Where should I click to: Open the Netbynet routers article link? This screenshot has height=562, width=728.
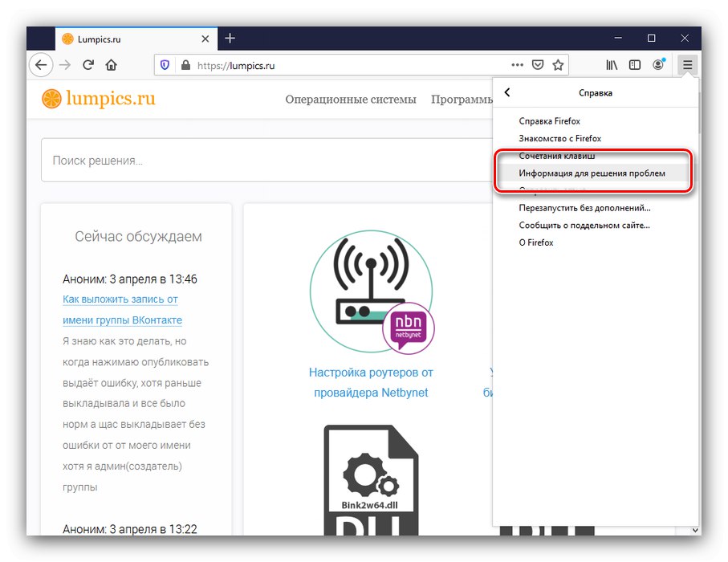(x=372, y=382)
